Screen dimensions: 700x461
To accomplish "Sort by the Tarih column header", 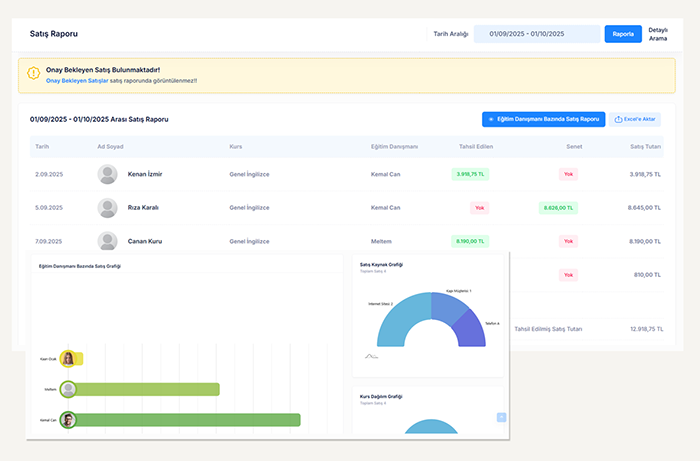I will click(x=42, y=146).
